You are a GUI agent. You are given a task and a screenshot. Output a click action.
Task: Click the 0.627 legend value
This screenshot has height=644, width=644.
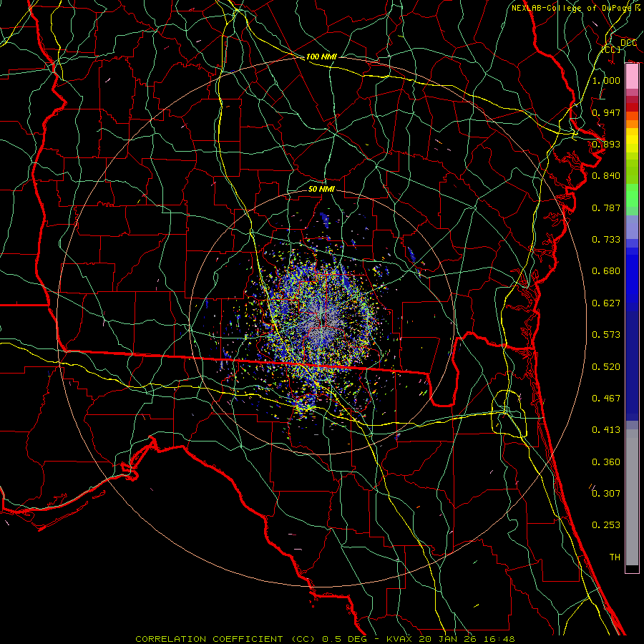point(606,303)
